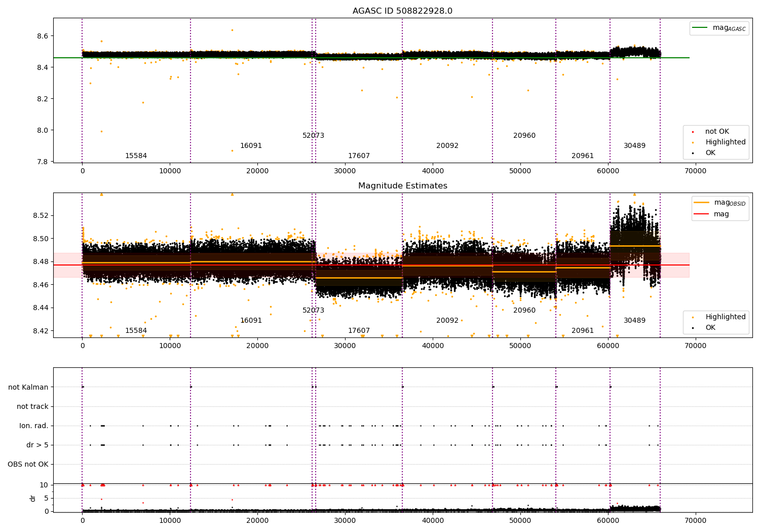Click the AGASC ID 508822928.0 title

(x=402, y=11)
